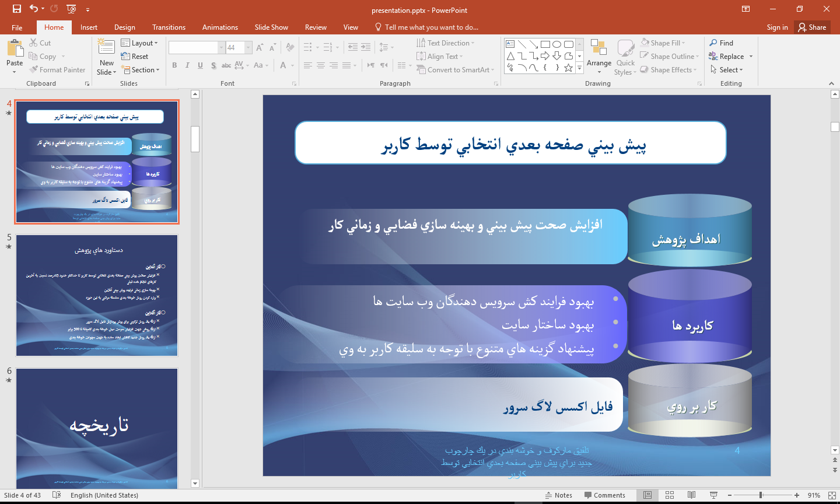Click the zoom slider handle
Image resolution: width=840 pixels, height=504 pixels.
(761, 495)
